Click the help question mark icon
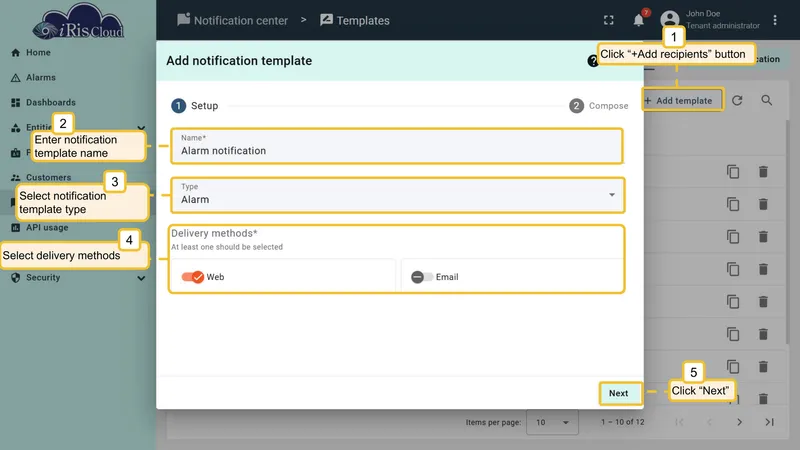Viewport: 800px width, 450px height. coord(592,61)
